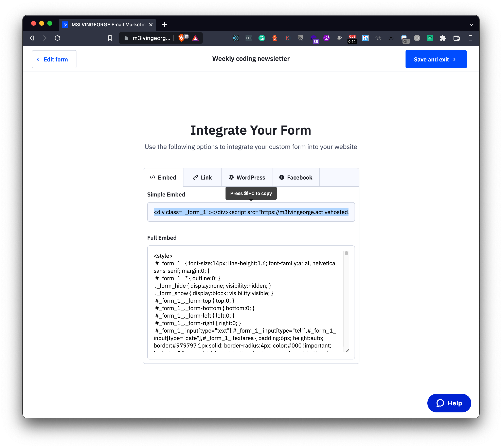Bookmark this page

pyautogui.click(x=110, y=38)
